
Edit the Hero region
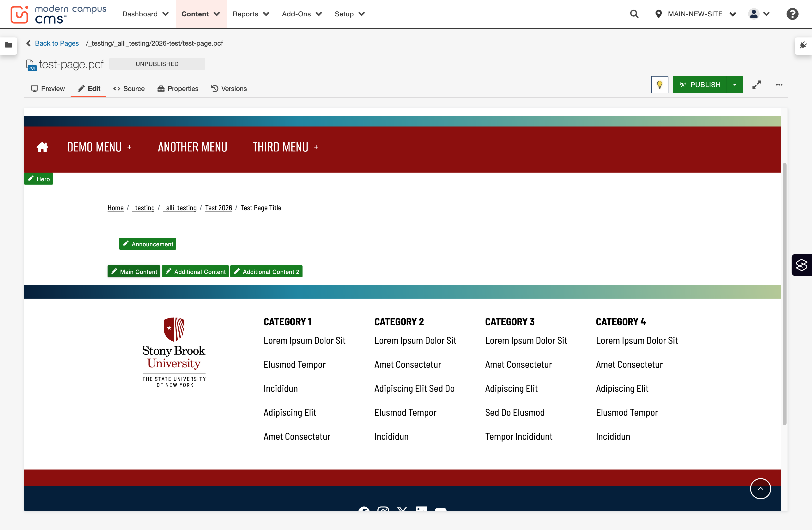click(39, 179)
